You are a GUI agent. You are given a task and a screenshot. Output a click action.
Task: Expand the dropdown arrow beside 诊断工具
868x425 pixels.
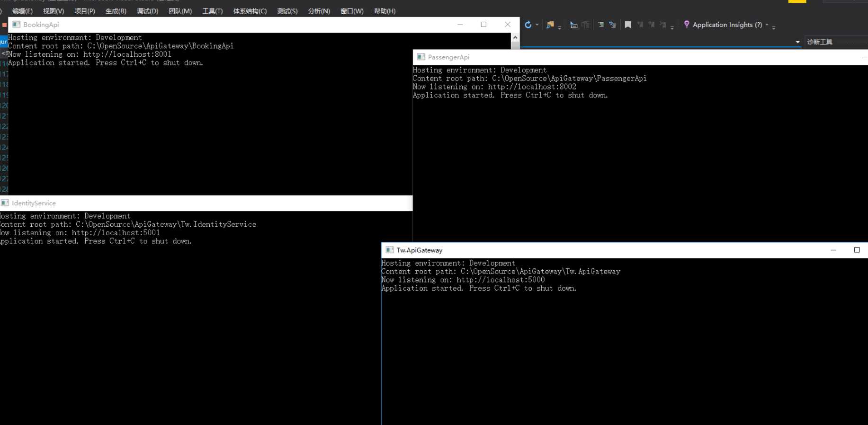(x=798, y=42)
